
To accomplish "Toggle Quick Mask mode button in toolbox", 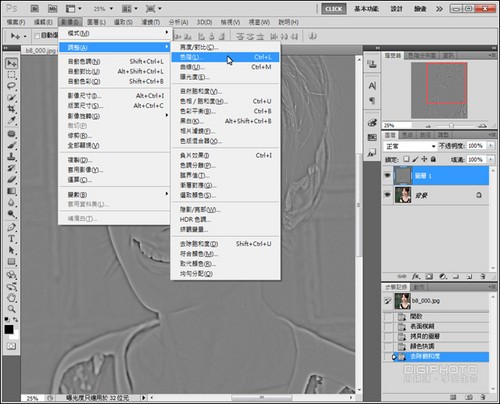I will coord(12,346).
